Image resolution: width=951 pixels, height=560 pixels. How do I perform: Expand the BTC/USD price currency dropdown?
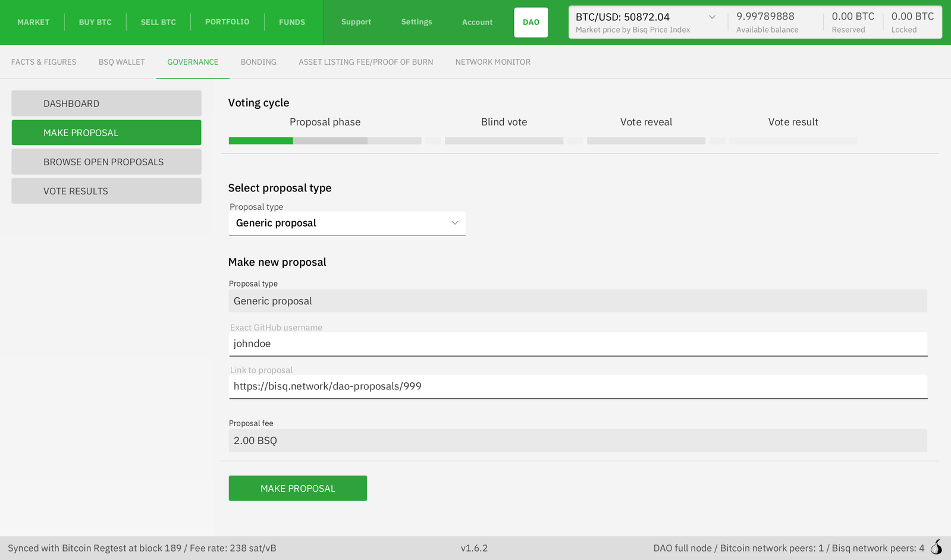click(x=711, y=17)
